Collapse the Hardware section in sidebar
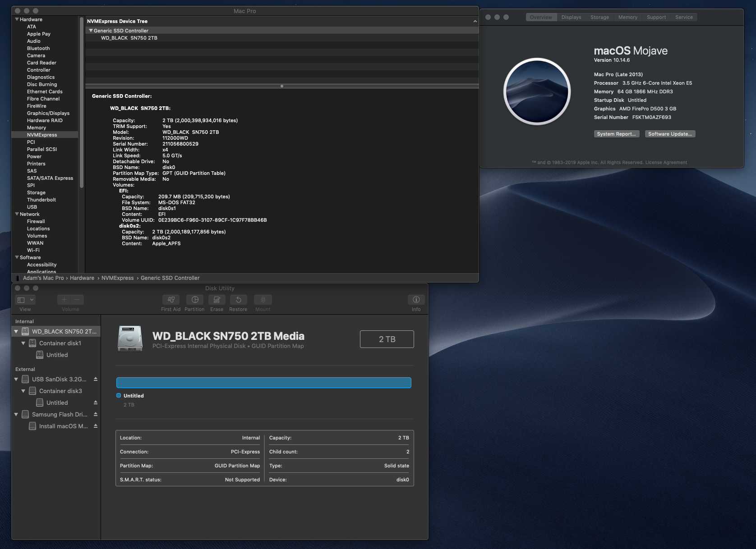 point(17,19)
